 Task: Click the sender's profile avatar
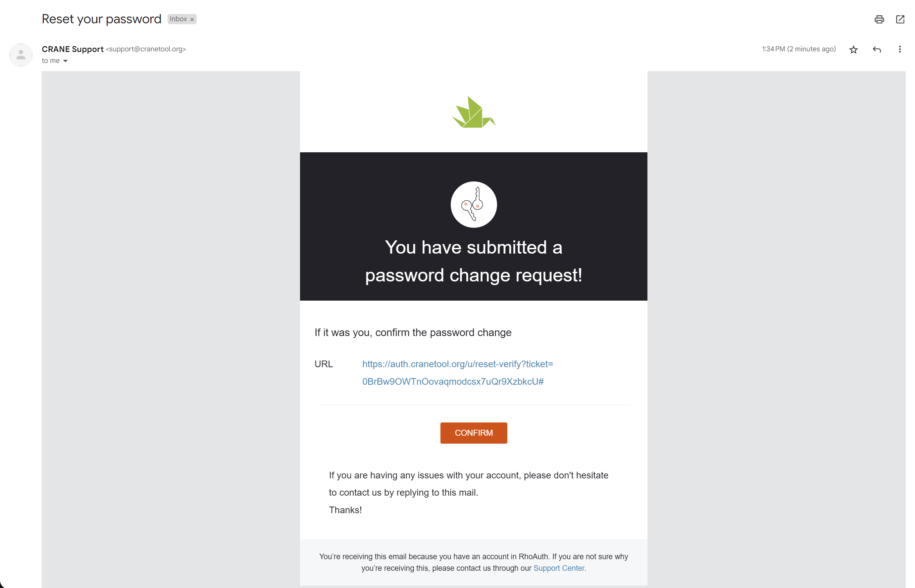click(x=21, y=55)
